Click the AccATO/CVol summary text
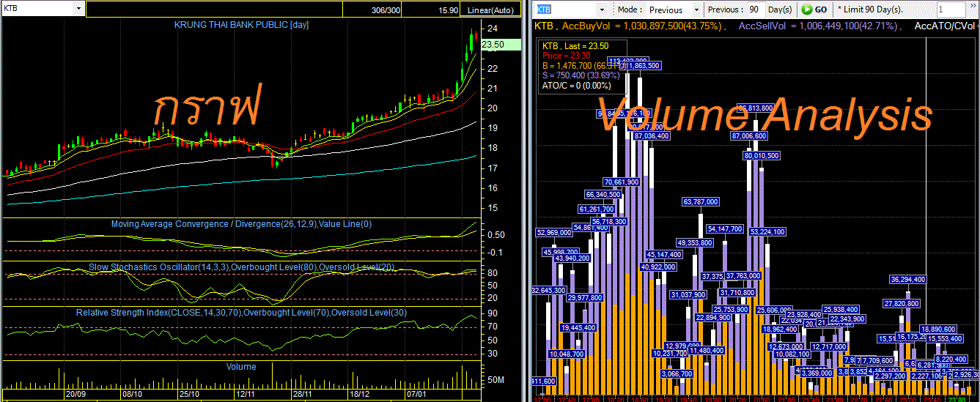Screen dimensions: 980x402 [x=946, y=26]
